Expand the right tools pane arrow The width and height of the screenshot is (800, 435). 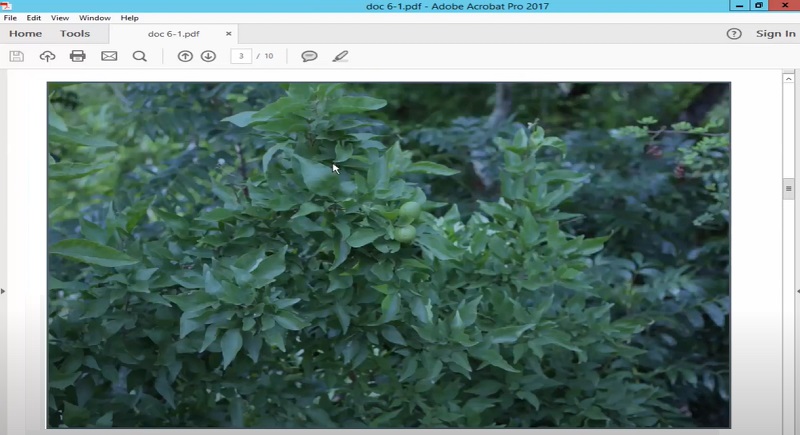tap(797, 291)
